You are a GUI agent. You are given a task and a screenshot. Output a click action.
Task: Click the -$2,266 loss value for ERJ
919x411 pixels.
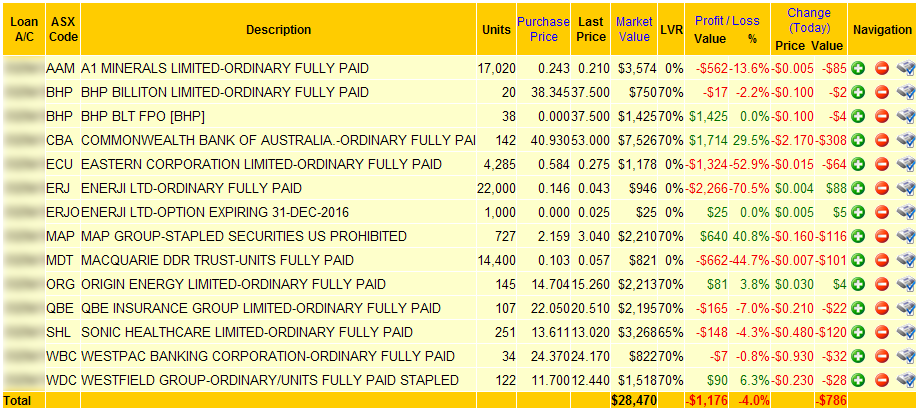tap(708, 189)
